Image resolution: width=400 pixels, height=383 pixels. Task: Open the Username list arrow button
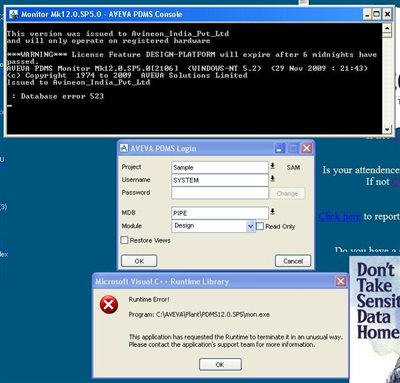pos(272,179)
